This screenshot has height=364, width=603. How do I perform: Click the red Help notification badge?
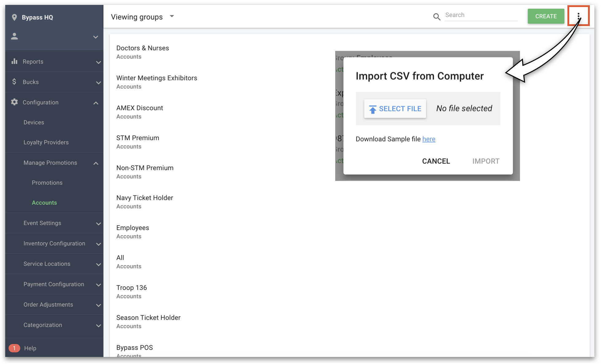[14, 348]
